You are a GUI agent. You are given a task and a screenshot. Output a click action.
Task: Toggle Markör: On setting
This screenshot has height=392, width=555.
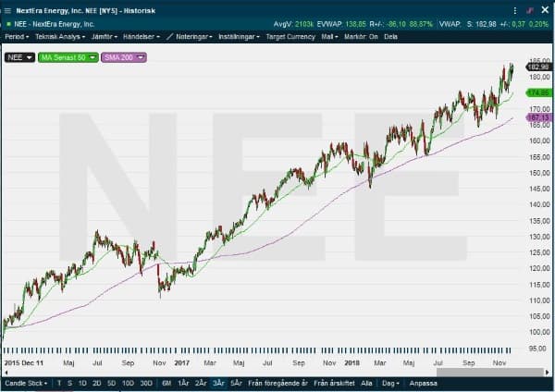[361, 37]
